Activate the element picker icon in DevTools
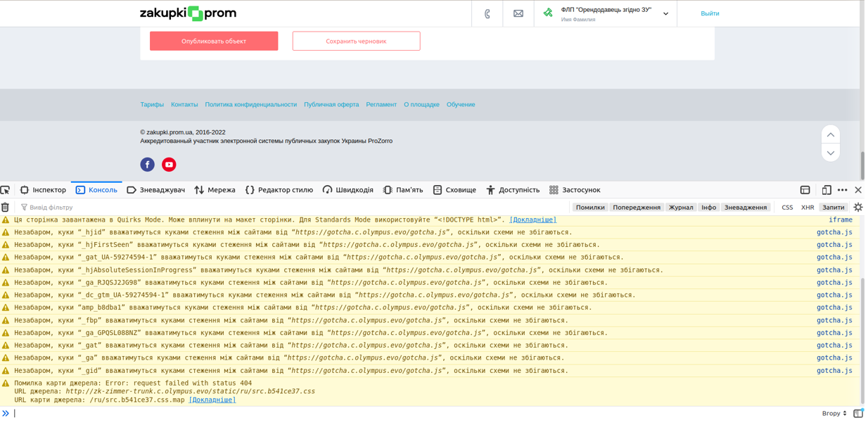868x425 pixels. pyautogui.click(x=6, y=190)
